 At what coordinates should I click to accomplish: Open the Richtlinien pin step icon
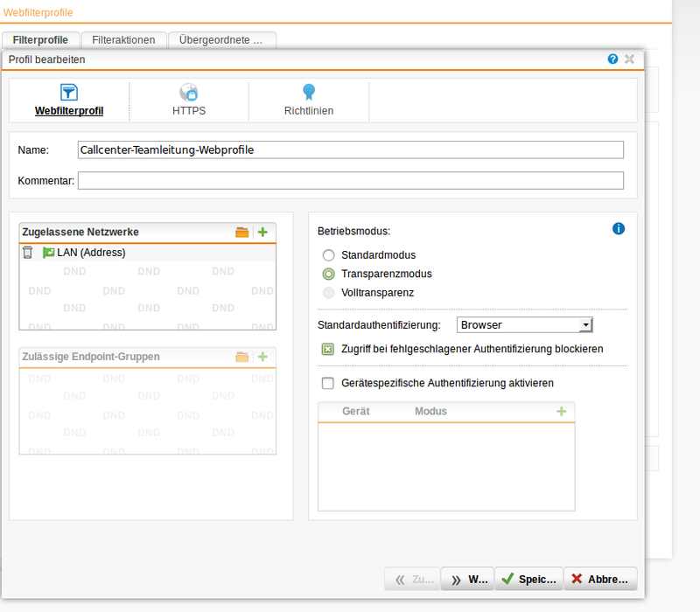pos(308,91)
